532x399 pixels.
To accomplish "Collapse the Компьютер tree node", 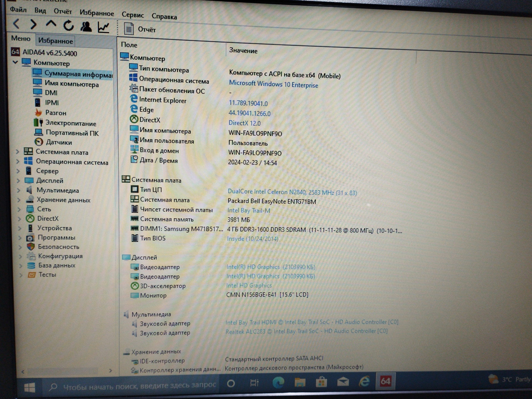I will pos(15,62).
